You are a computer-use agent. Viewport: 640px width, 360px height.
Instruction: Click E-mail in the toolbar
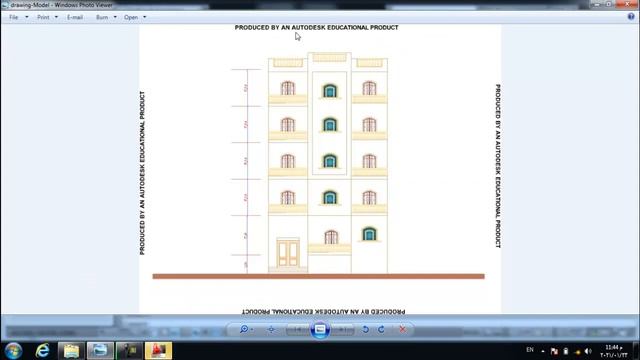(75, 17)
